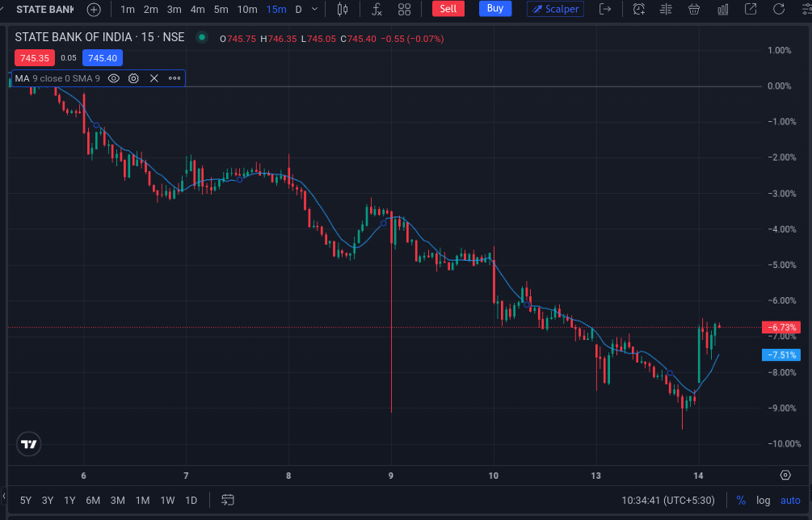
Task: Switch to the 4m timeframe
Action: (x=197, y=10)
